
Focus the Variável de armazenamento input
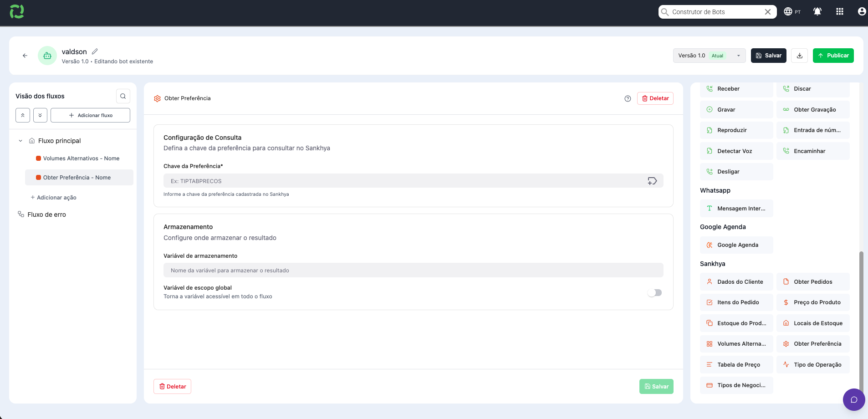[414, 270]
